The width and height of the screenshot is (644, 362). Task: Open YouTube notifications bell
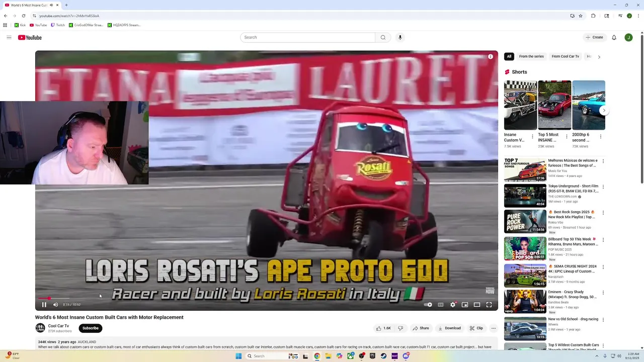coord(614,37)
